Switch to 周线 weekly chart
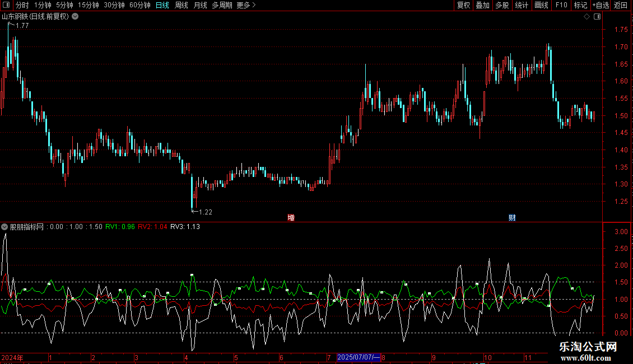Screen dimensions: 633x364 [181, 5]
